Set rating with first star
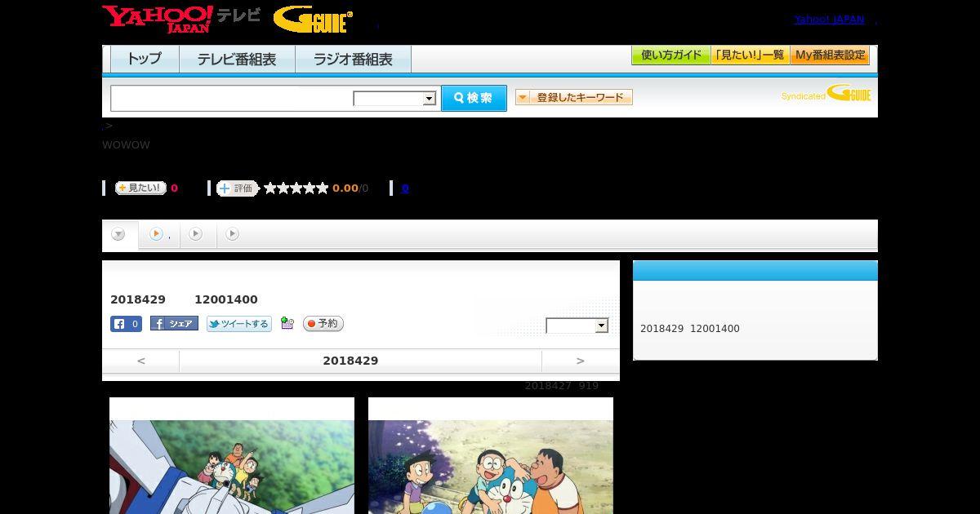 point(270,188)
